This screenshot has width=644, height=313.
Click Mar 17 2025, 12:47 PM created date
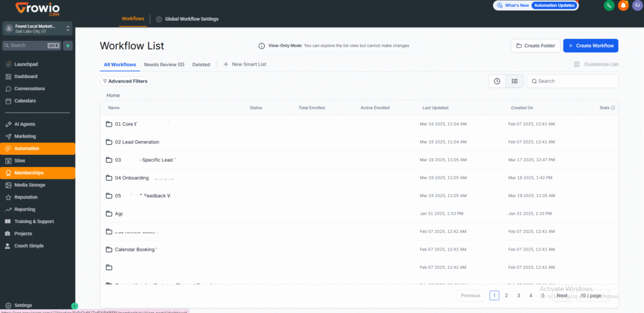point(531,159)
